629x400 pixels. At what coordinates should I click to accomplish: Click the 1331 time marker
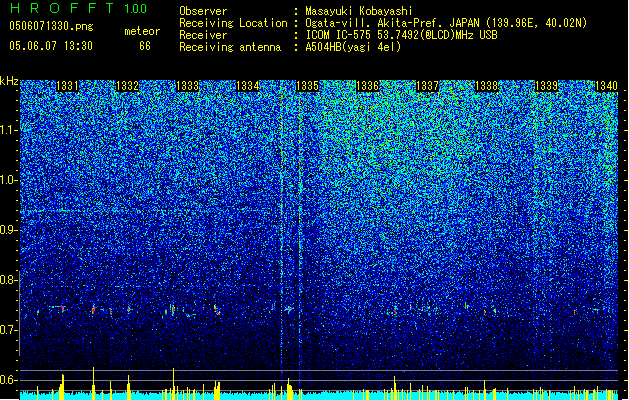tap(67, 86)
